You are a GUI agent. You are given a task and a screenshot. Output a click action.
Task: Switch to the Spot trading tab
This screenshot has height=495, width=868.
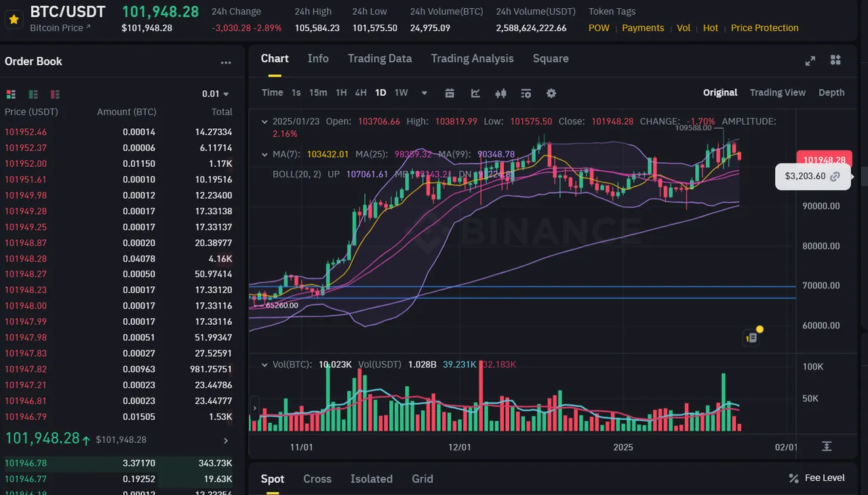(x=273, y=479)
